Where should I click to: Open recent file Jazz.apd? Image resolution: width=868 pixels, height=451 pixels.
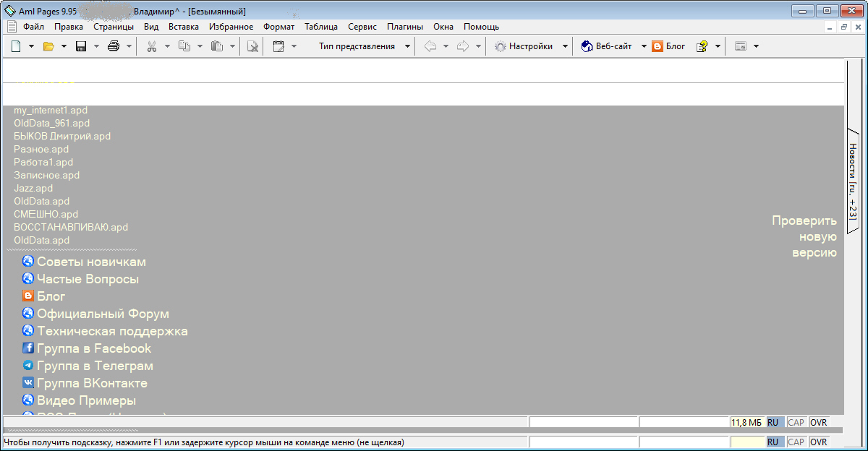(x=33, y=188)
